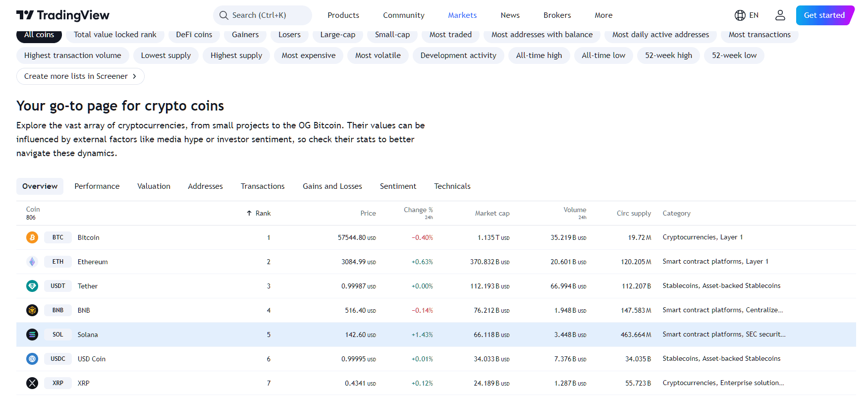Screen dimensions: 868x396
Task: Select Total value locked rank chip
Action: pos(115,35)
